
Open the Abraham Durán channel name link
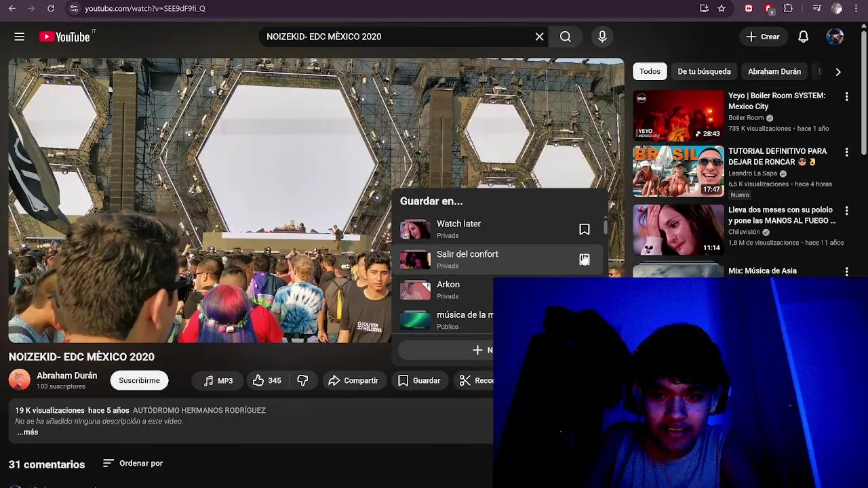[x=66, y=375]
